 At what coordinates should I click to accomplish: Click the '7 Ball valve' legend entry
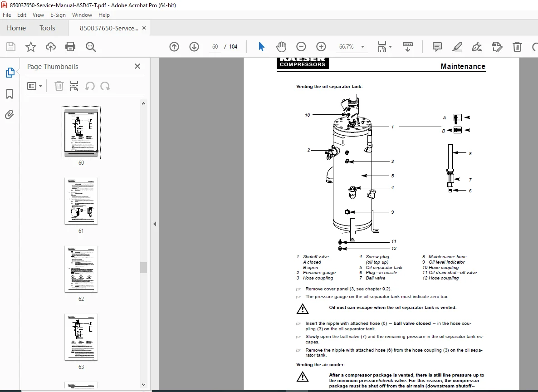pos(372,278)
